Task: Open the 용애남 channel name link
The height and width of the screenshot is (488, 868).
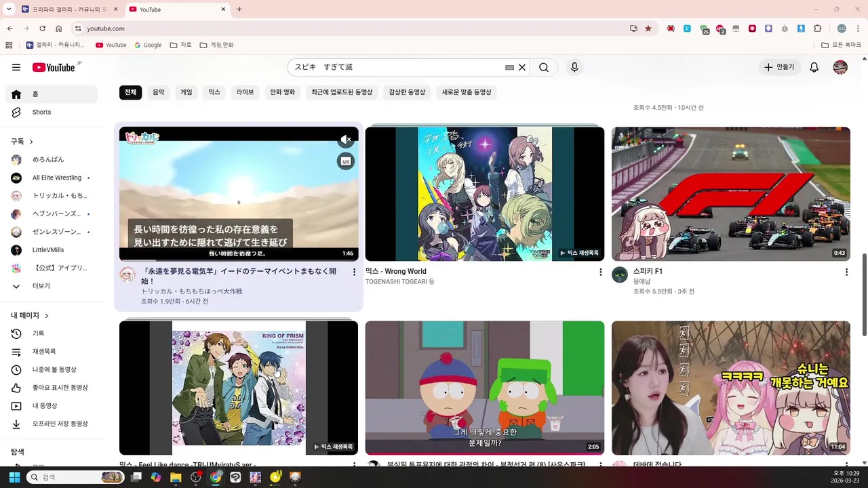Action: (x=642, y=281)
